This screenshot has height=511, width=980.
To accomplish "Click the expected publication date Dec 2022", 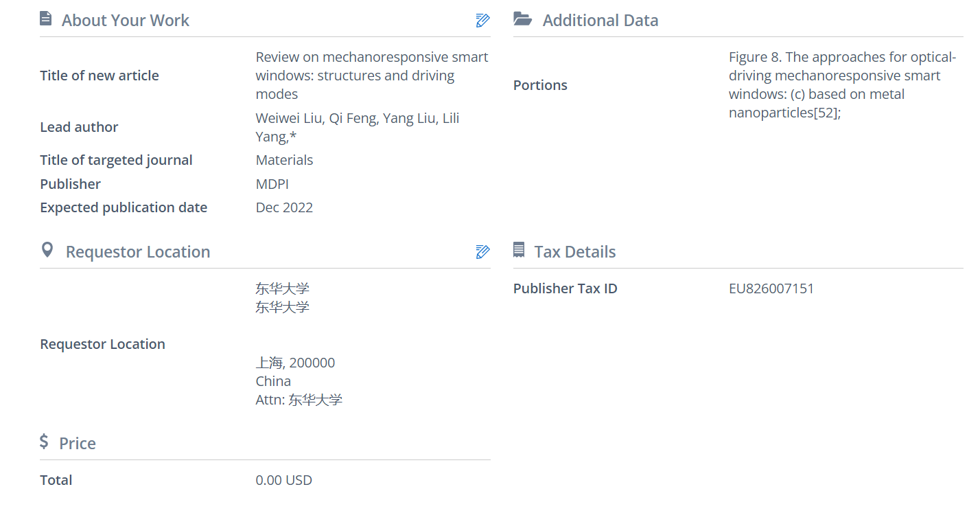I will (x=284, y=207).
